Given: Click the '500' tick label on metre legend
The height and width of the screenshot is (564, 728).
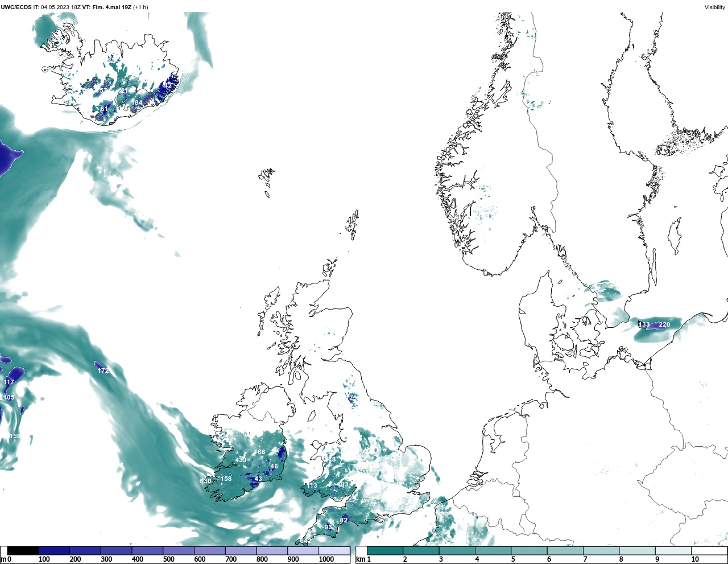Looking at the screenshot, I should point(168,559).
